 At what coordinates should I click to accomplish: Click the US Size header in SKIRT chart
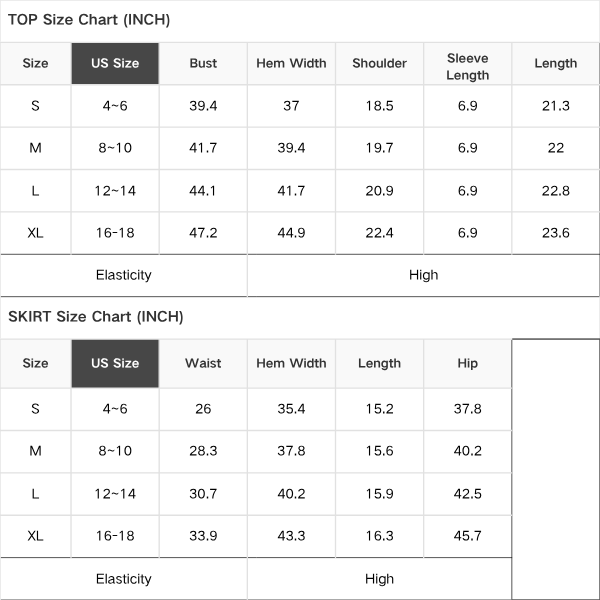pos(115,363)
